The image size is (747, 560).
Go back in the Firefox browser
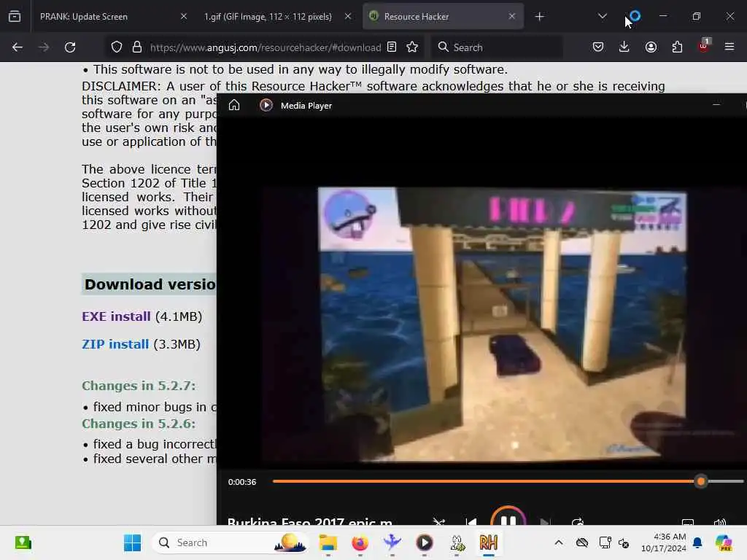click(18, 47)
